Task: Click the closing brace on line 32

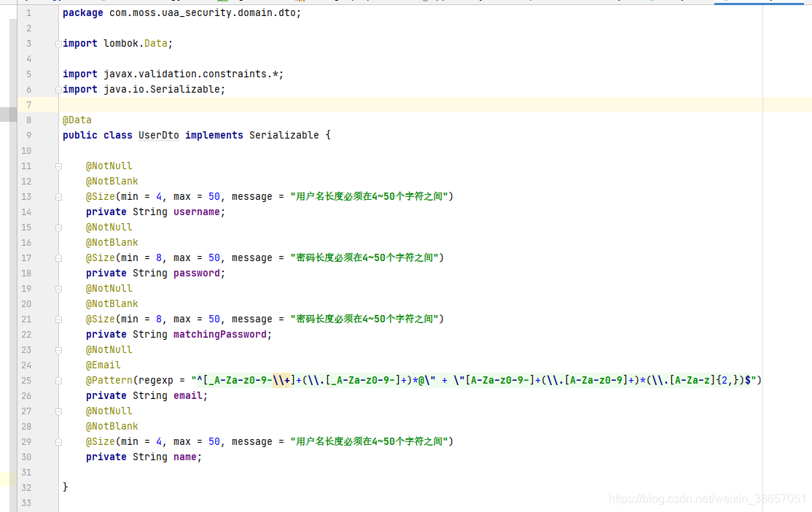Action: [66, 486]
